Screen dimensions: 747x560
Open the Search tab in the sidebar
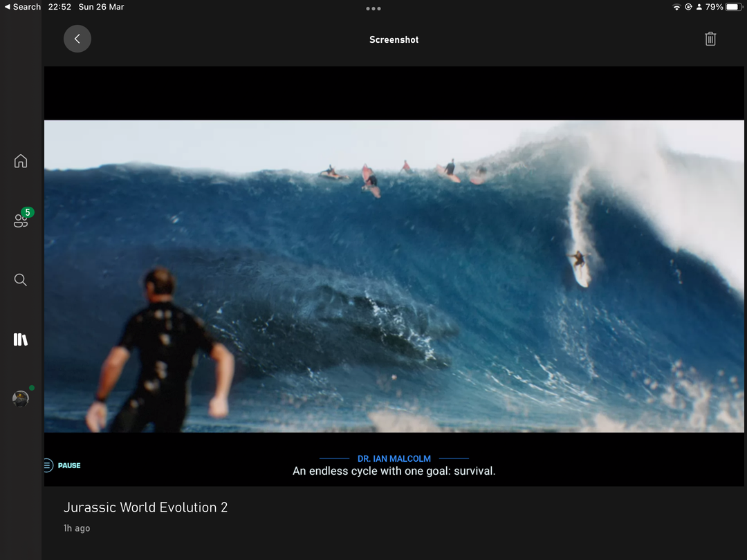coord(21,279)
